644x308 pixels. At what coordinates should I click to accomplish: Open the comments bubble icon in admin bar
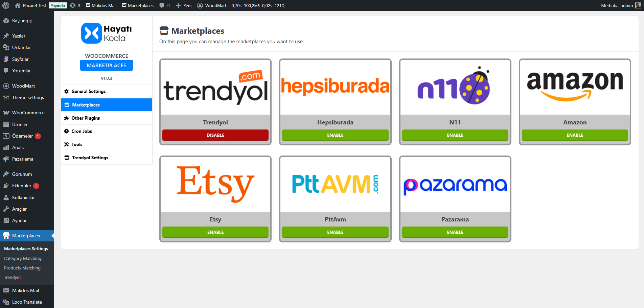point(162,5)
